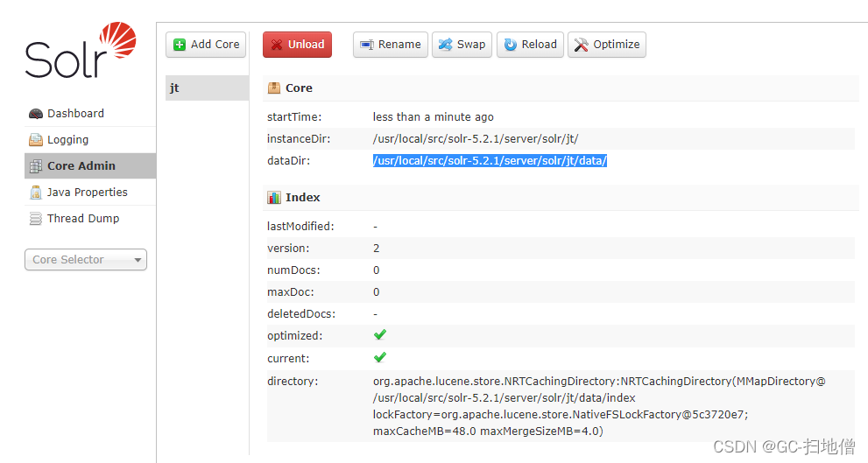The height and width of the screenshot is (463, 868).
Task: Go to the Logging page
Action: coord(90,140)
